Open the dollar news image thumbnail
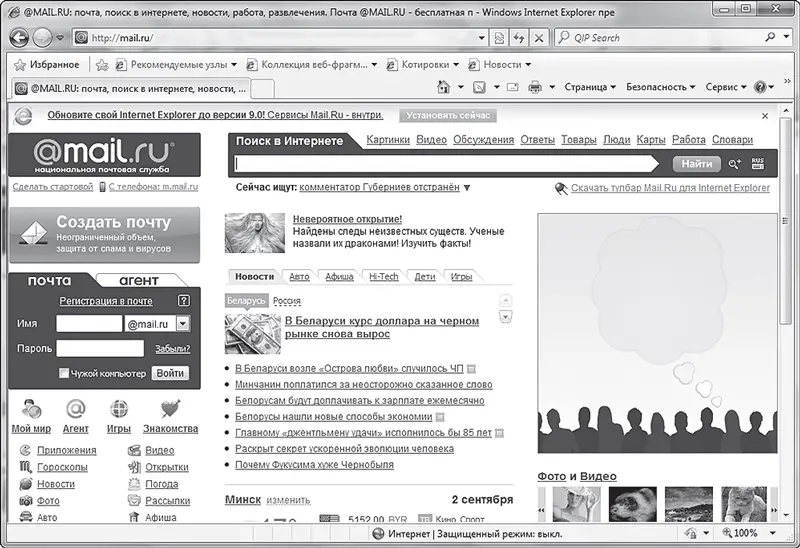 [x=253, y=334]
